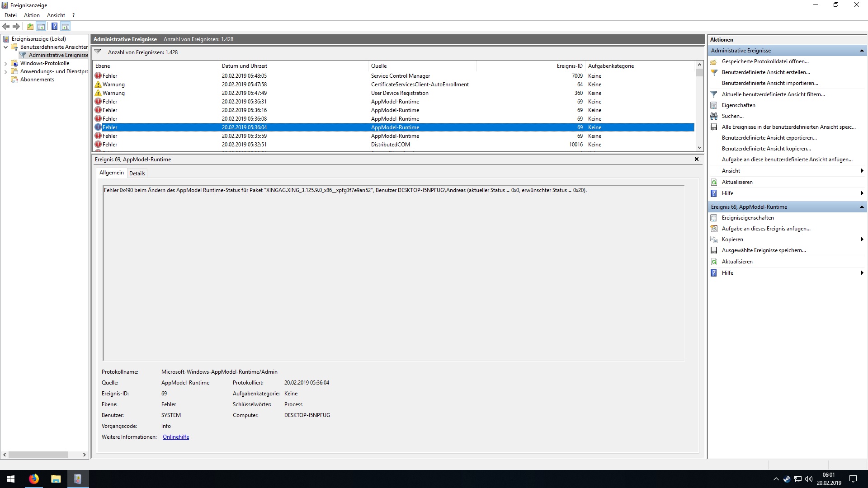This screenshot has height=488, width=868.
Task: Open Firefox from the taskbar
Action: point(34,479)
